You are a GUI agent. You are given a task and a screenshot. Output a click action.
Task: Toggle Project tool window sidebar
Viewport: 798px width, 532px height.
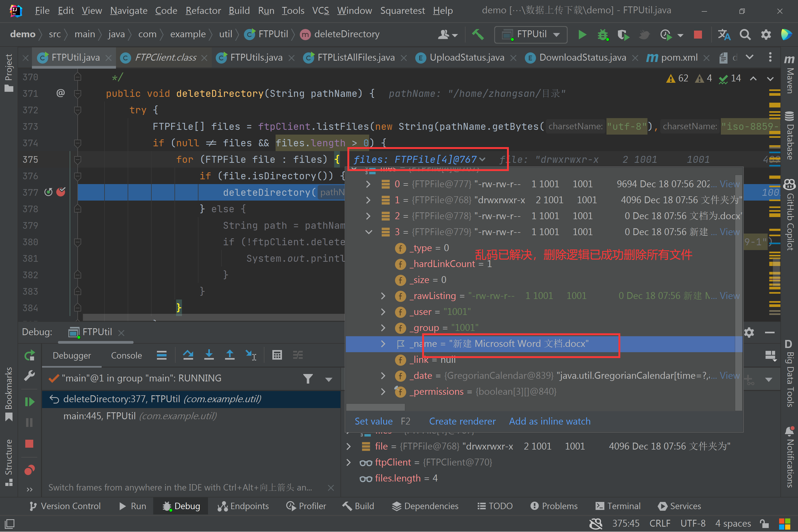[x=9, y=72]
